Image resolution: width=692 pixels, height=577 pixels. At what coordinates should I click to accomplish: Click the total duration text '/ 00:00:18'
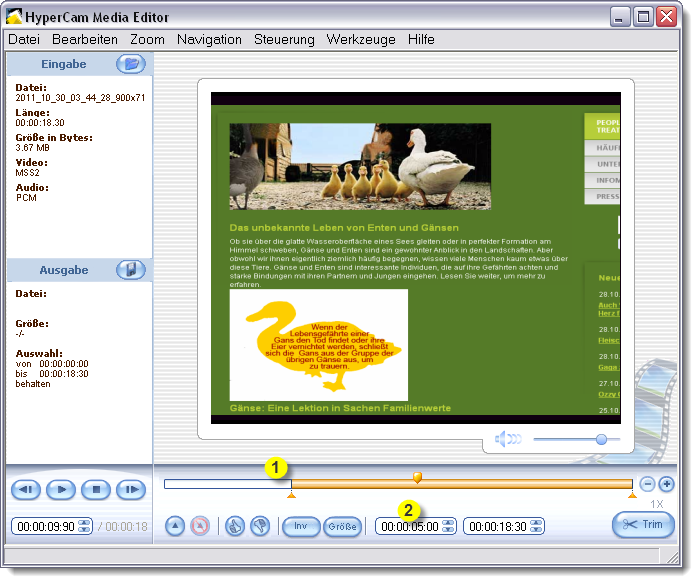[x=123, y=526]
